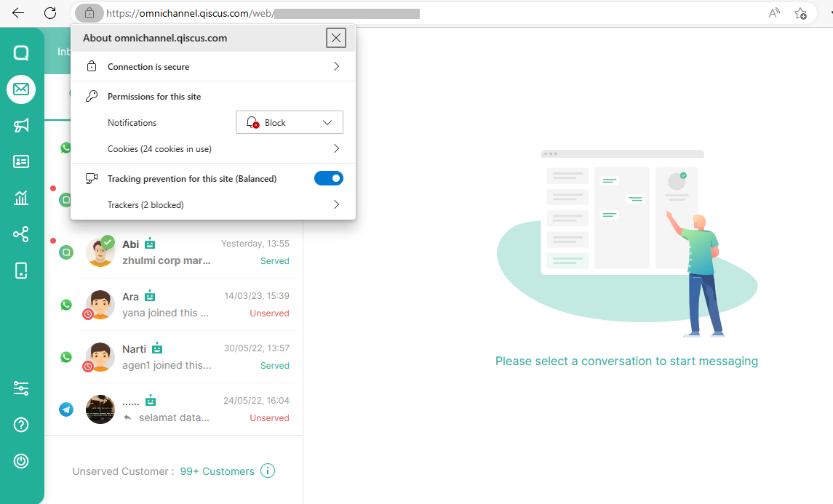The width and height of the screenshot is (833, 504).
Task: Open the Analytics chart icon in sidebar
Action: point(21,198)
